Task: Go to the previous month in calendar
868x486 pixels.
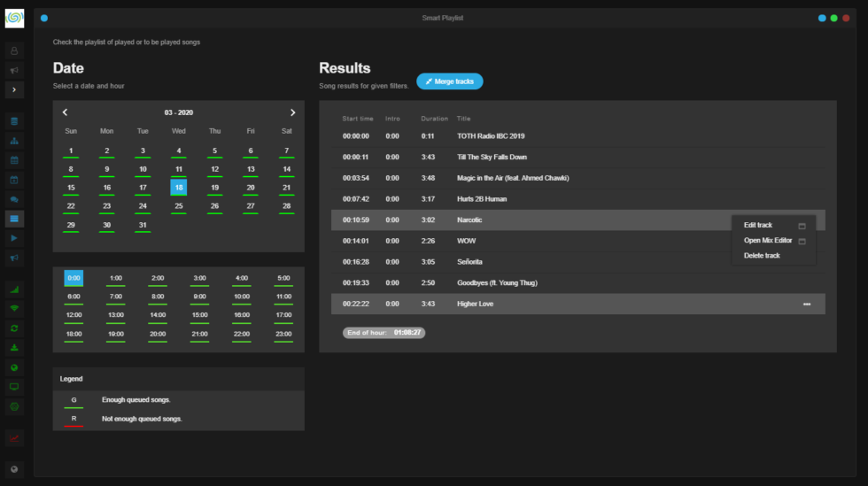Action: click(x=65, y=112)
